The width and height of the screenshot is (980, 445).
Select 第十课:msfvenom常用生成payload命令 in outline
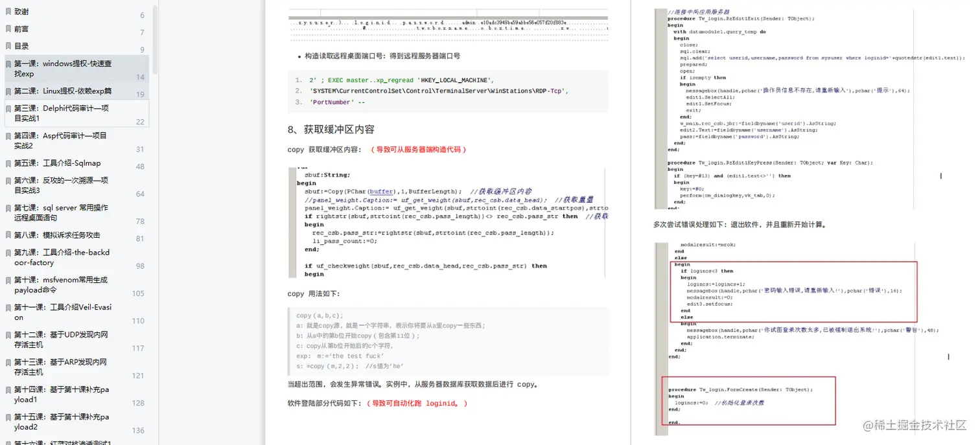76,285
